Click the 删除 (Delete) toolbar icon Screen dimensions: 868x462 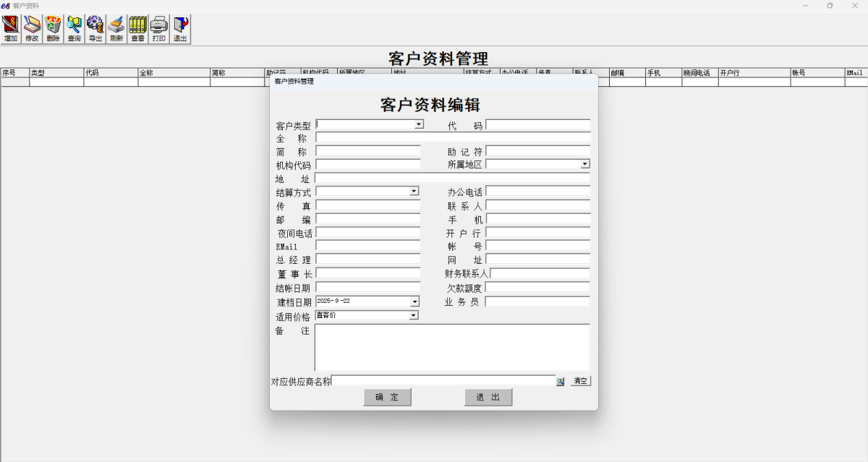[52, 27]
